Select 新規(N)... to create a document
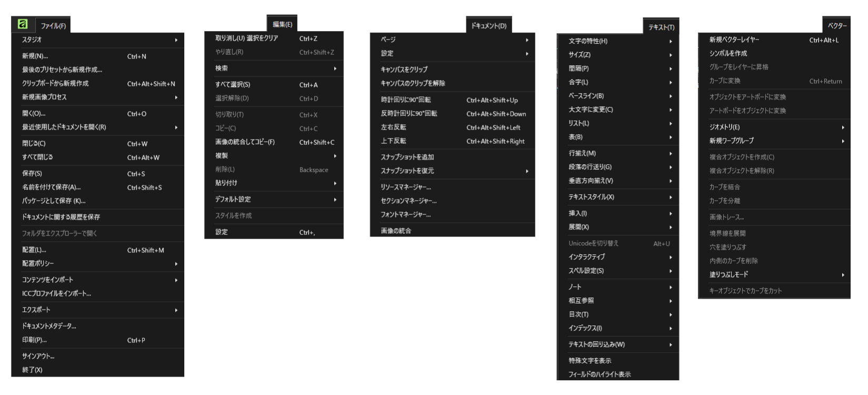This screenshot has height=395, width=868. coord(35,56)
